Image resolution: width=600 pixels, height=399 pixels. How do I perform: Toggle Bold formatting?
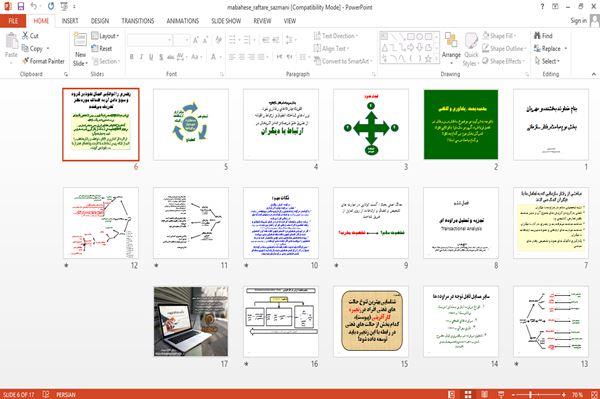[x=132, y=57]
